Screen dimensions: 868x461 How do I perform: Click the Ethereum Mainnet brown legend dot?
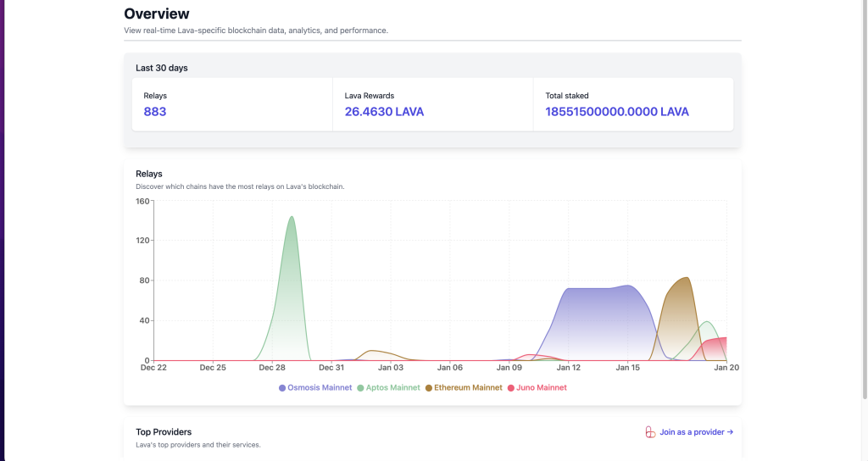pyautogui.click(x=428, y=388)
